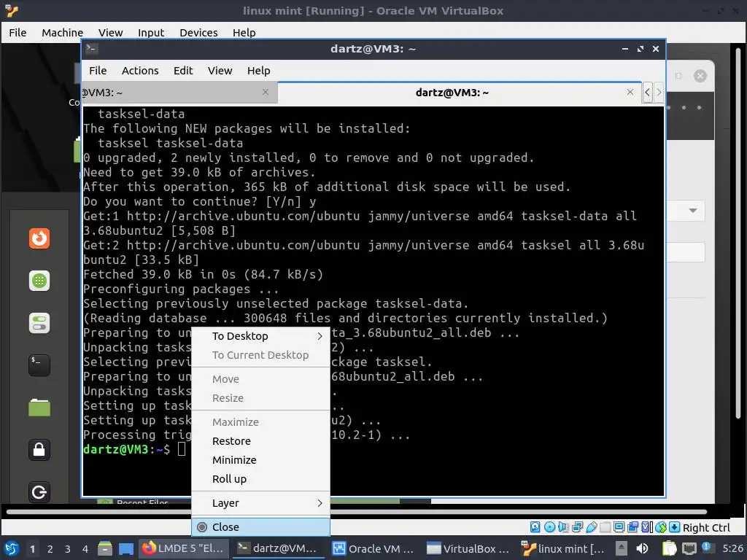
Task: Click the taskbar clock showing 5:26
Action: pos(732,548)
